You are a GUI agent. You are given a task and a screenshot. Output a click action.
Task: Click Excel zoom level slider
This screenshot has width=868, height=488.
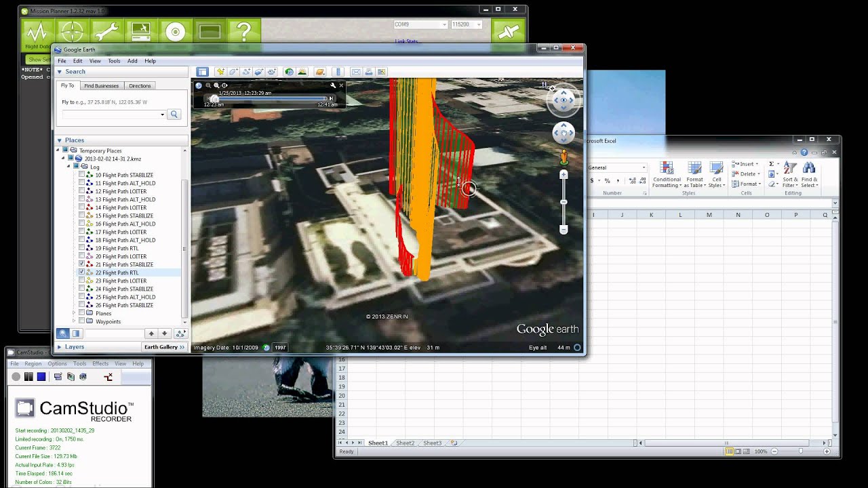(x=800, y=451)
